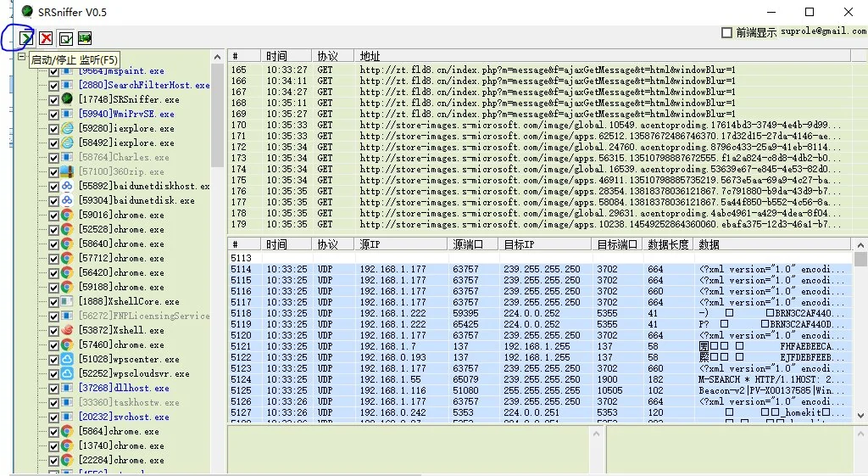Click the 地址 column header in the HTTP list
Screen dimensions: 868x476
[370, 56]
